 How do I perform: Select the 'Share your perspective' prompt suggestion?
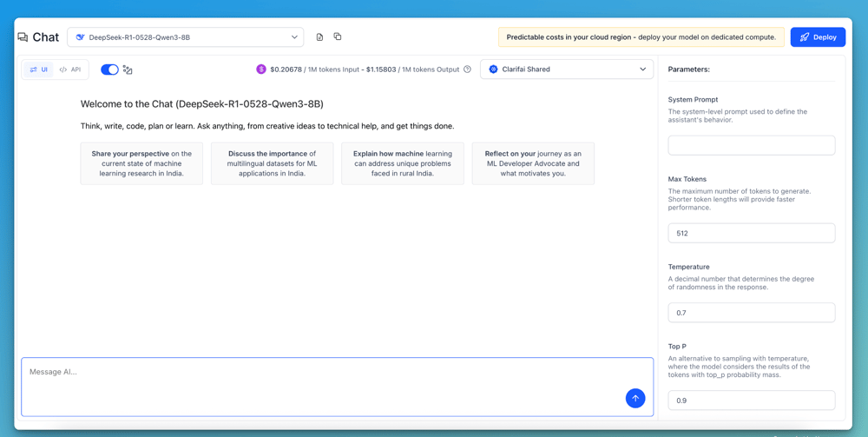[141, 163]
